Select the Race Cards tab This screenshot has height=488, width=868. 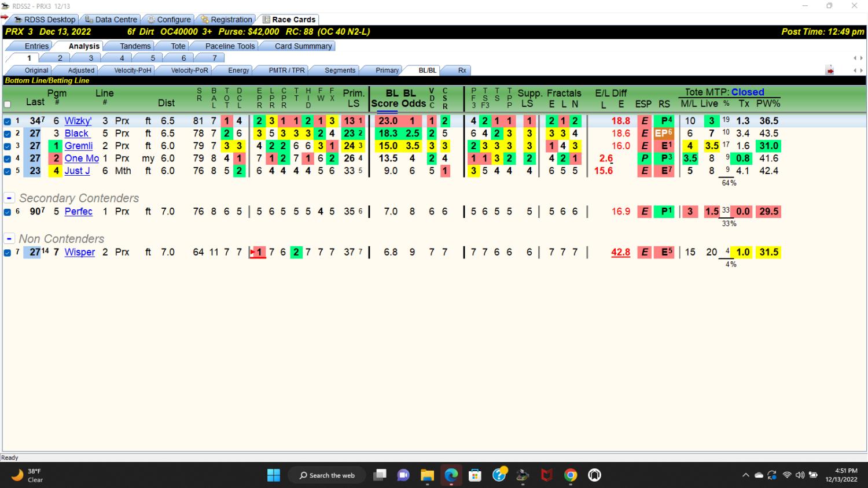[x=289, y=19]
